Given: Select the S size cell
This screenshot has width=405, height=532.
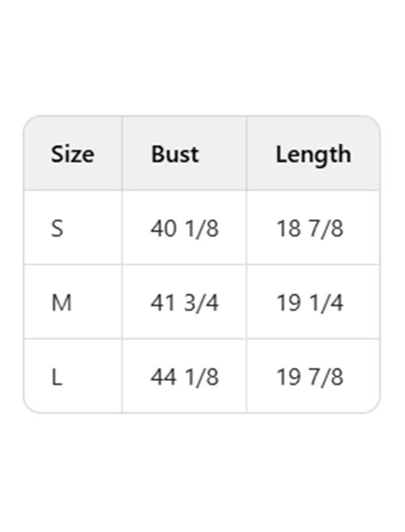Looking at the screenshot, I should [57, 229].
